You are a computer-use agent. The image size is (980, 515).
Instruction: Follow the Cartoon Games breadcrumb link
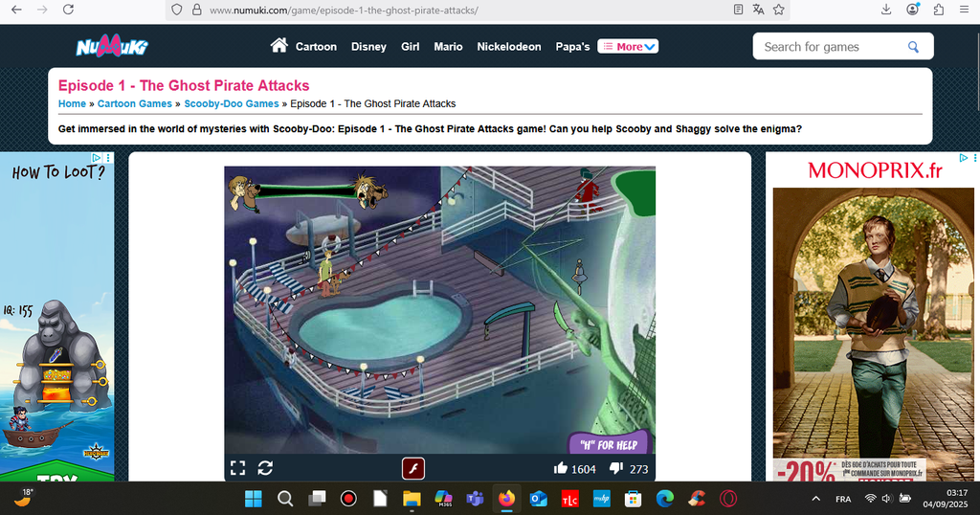[134, 103]
